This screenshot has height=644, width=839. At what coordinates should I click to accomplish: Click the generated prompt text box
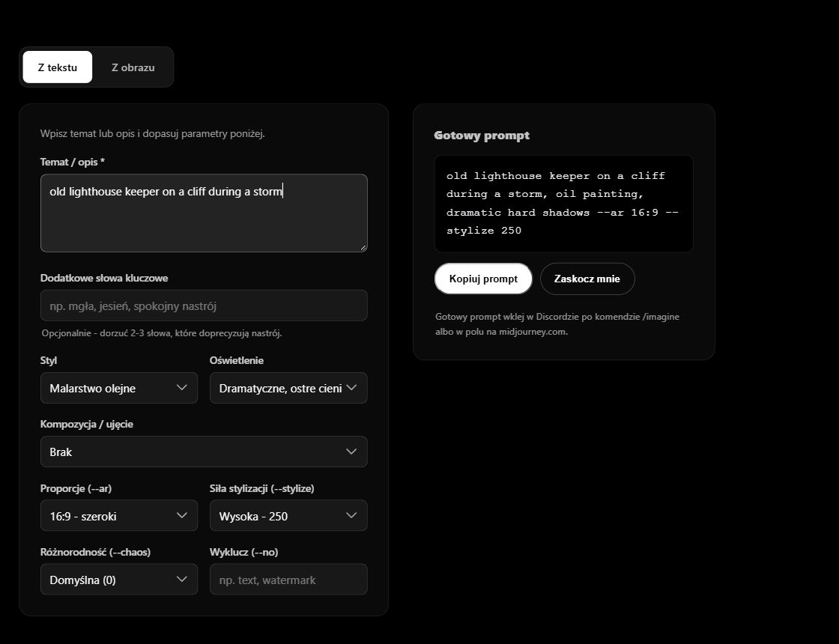[564, 203]
